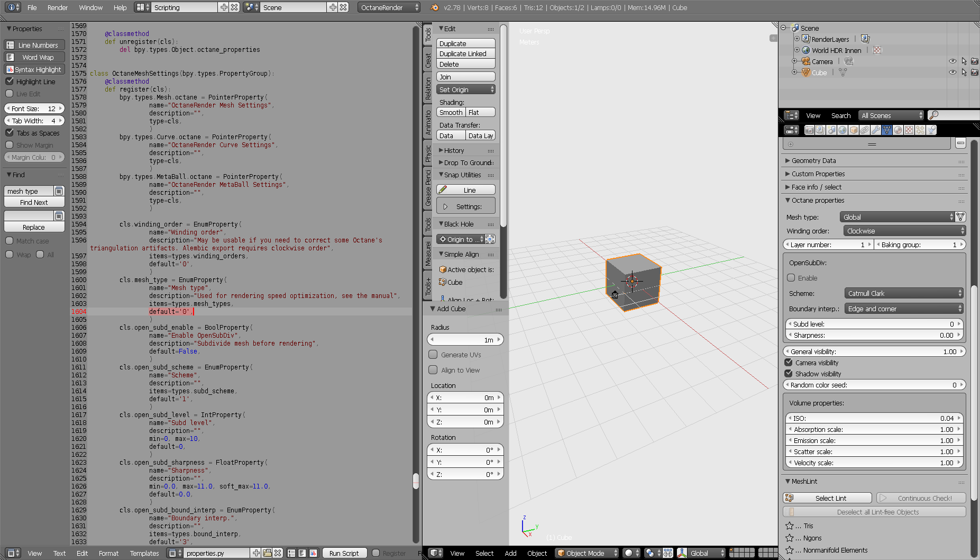Toggle syntax highlight icon in text editor footer
Screen dimensions: 980x560
pyautogui.click(x=313, y=553)
